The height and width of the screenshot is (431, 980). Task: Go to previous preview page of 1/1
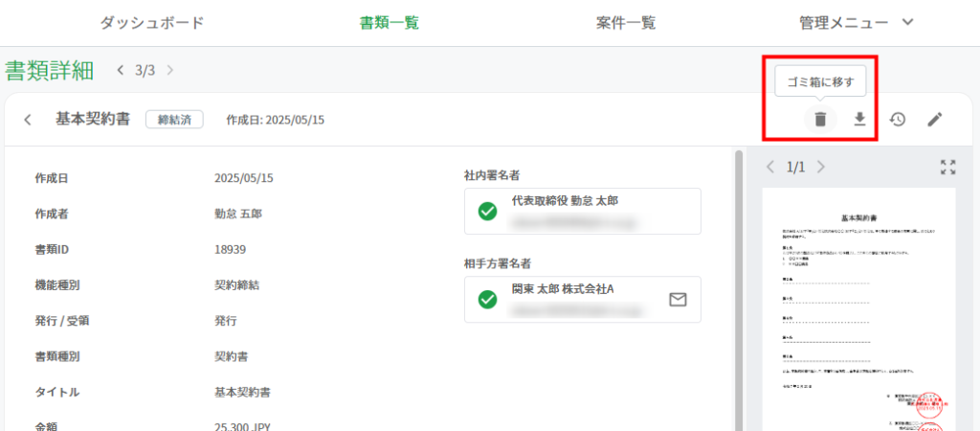pyautogui.click(x=771, y=168)
